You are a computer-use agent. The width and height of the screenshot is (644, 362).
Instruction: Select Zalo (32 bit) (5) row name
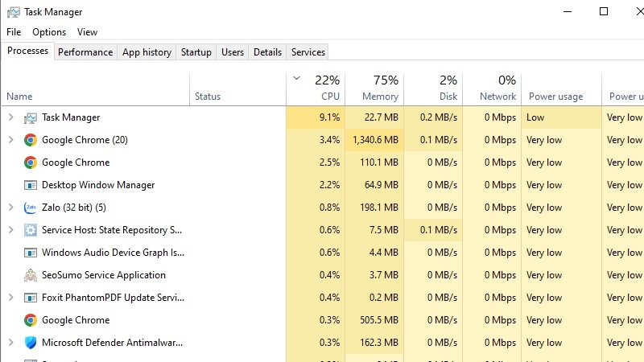click(74, 208)
